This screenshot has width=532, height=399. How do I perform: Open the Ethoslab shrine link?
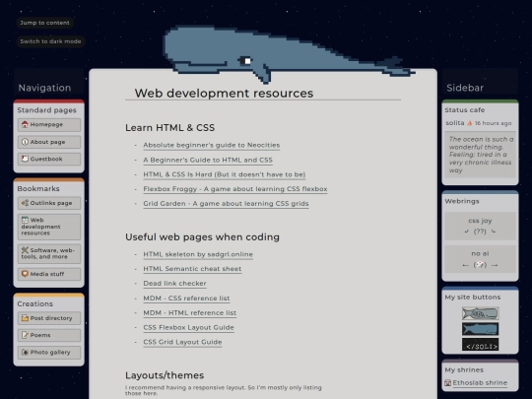(x=480, y=383)
